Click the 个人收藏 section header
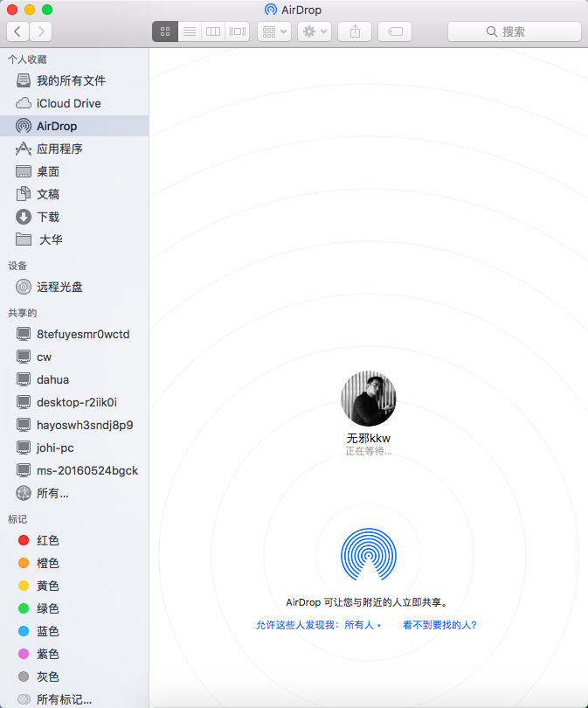This screenshot has width=588, height=708. coord(28,59)
